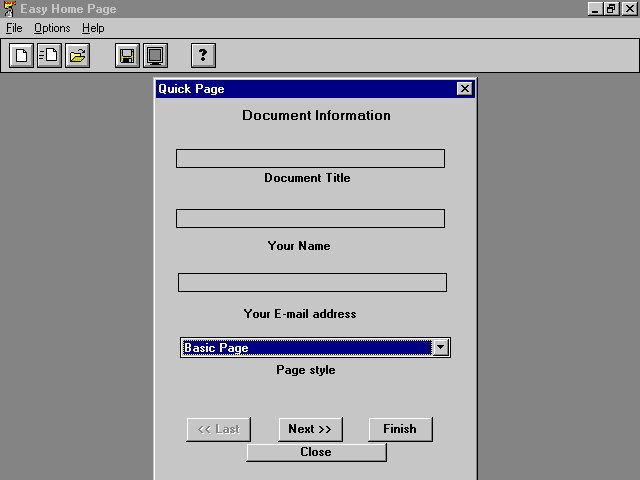Click into the E-mail address field

312,282
